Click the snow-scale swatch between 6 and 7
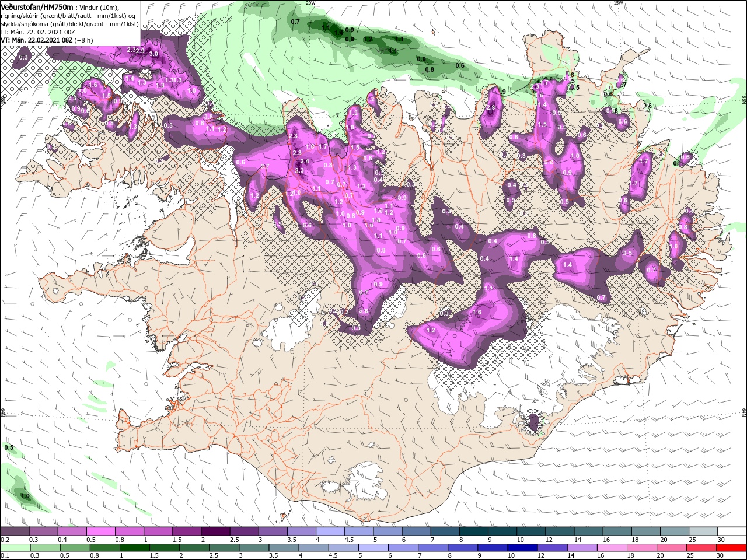747x560 pixels. point(416,531)
